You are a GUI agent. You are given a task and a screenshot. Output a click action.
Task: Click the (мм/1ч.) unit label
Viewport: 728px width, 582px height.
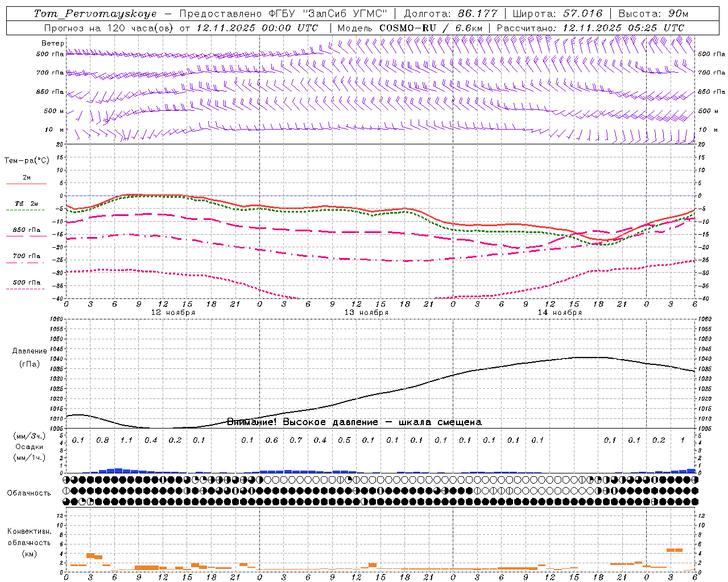[30, 458]
